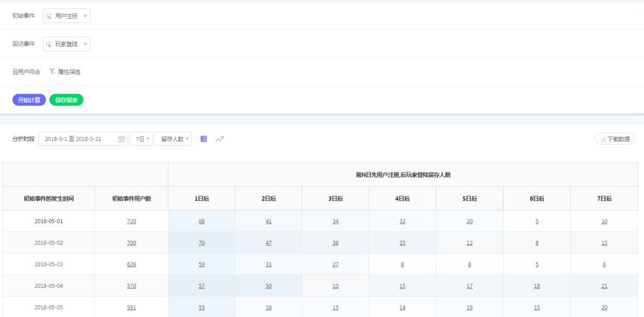Open the 7日后 value 10 for 2018-05-01

point(604,222)
